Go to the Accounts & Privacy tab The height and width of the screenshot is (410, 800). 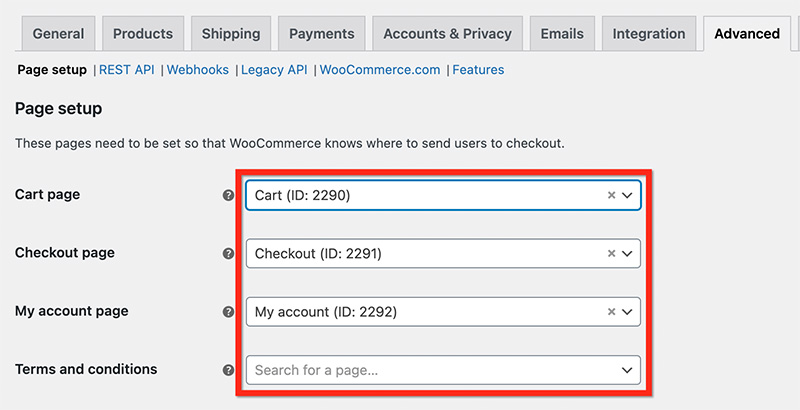[x=447, y=34]
